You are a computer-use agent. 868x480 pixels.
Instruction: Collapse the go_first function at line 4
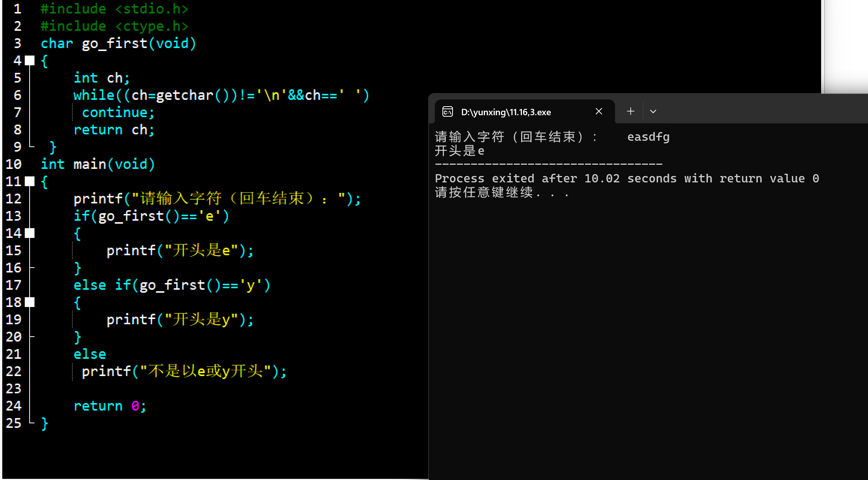coord(30,60)
